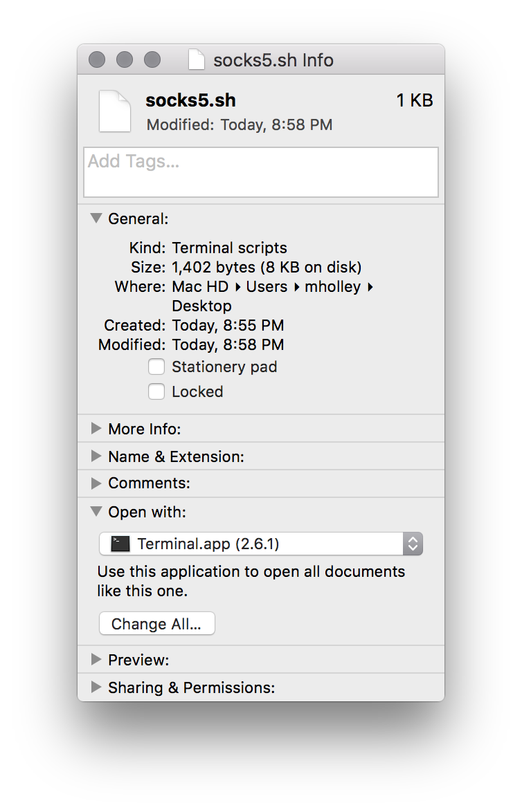This screenshot has width=522, height=812.
Task: Click the bold socks5.sh file name
Action: (x=190, y=100)
